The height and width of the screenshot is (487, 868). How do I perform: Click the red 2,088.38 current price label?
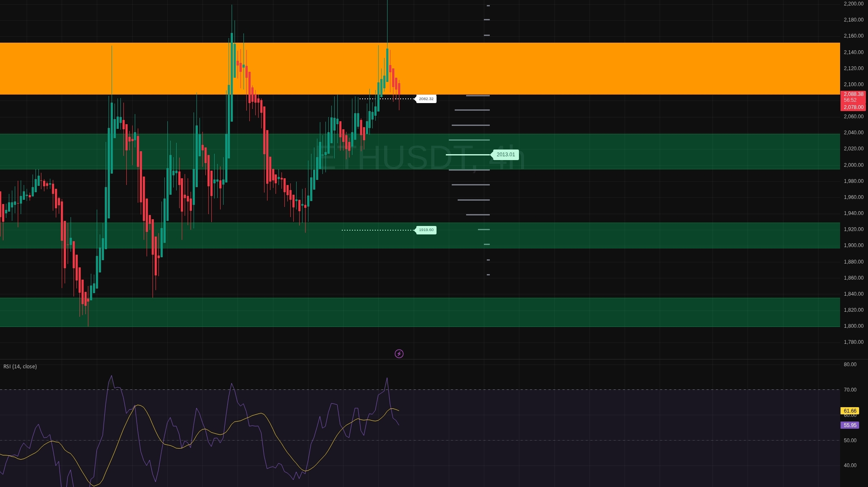pos(853,94)
